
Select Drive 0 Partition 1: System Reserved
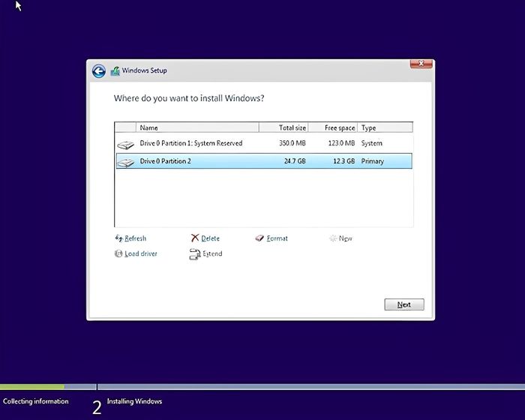pyautogui.click(x=264, y=143)
